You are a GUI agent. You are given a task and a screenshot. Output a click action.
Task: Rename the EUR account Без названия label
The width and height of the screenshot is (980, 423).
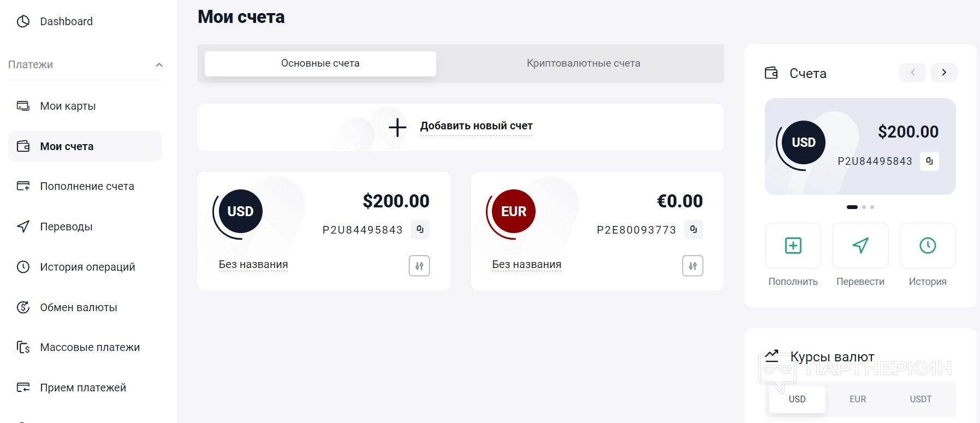click(526, 265)
